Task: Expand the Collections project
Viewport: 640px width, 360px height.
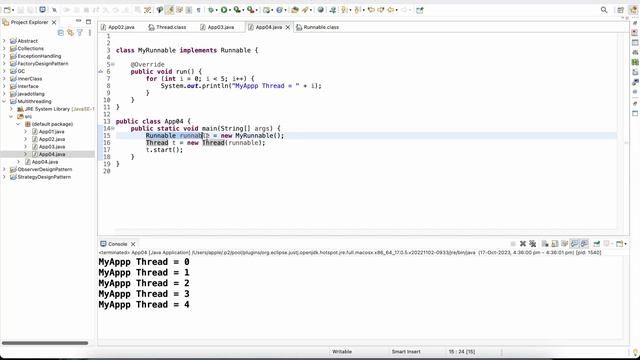Action: coord(4,49)
